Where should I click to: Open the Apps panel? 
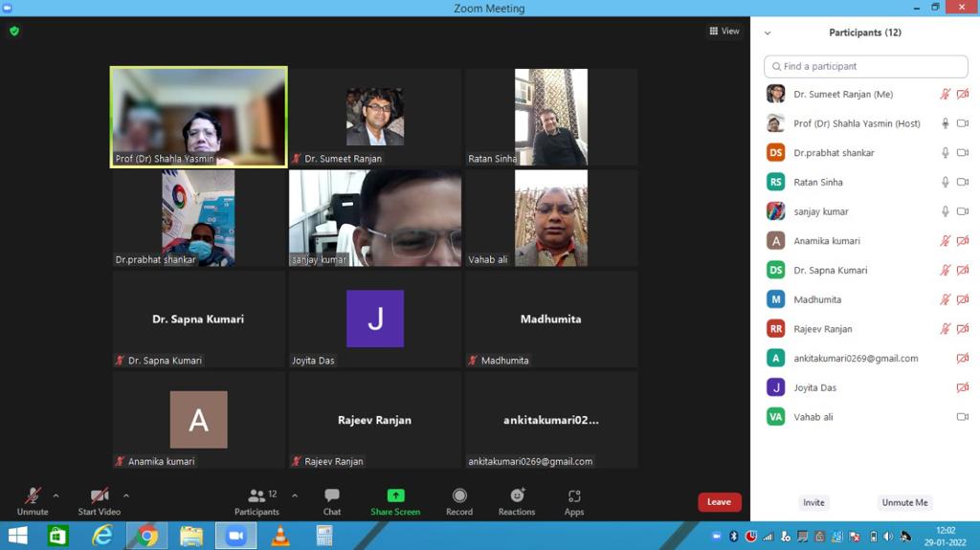(x=574, y=500)
